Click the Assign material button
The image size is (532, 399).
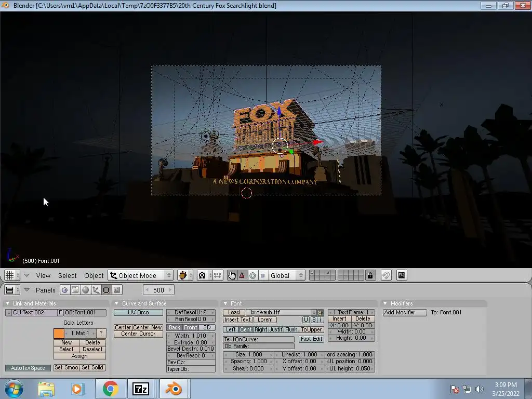click(x=79, y=356)
